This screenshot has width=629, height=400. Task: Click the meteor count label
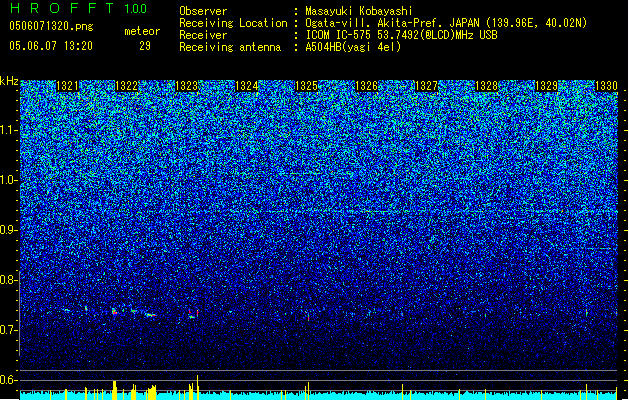tap(142, 31)
